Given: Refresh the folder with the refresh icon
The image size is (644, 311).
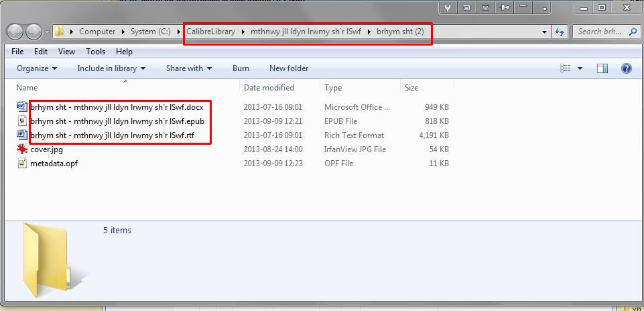Looking at the screenshot, I should point(560,32).
